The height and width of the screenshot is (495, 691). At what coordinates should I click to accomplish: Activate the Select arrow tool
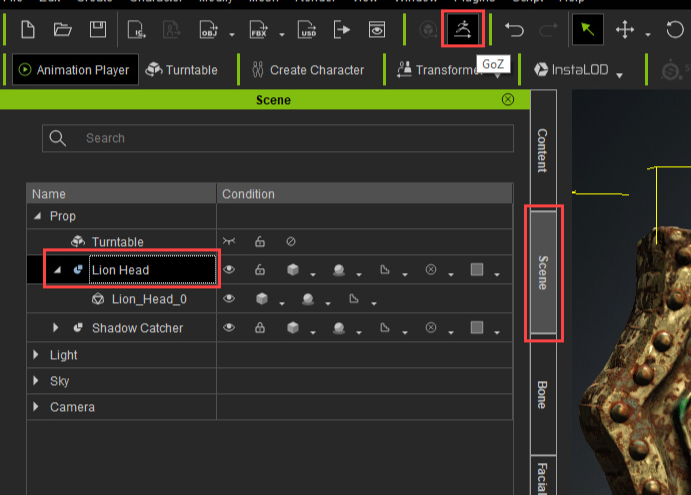pyautogui.click(x=587, y=30)
